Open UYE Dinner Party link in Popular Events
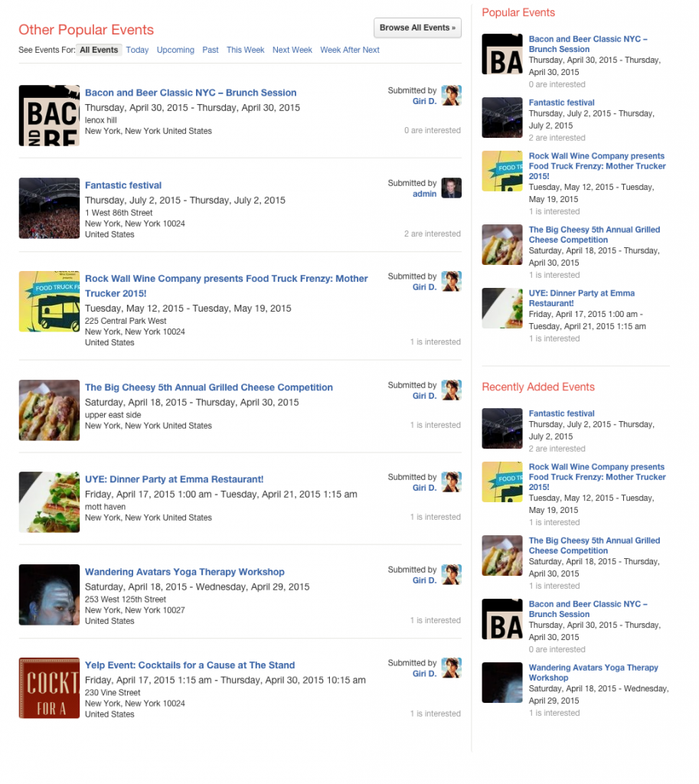 pyautogui.click(x=582, y=298)
